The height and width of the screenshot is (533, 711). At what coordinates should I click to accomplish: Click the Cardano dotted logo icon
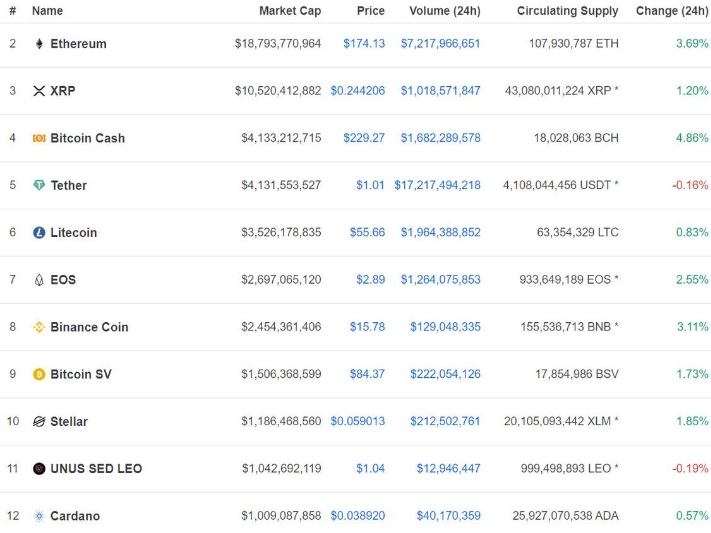pos(39,516)
